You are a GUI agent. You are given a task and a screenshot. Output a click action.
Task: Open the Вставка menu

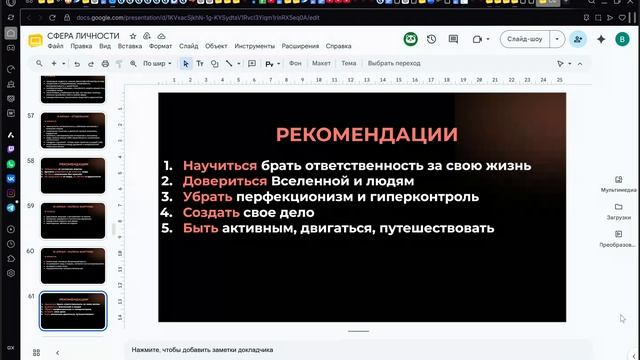click(130, 46)
